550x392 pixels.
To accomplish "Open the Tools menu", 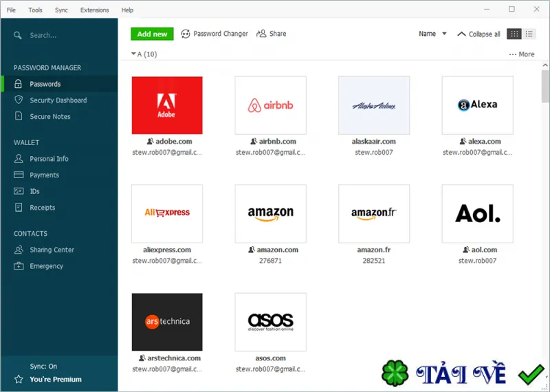I will click(35, 10).
